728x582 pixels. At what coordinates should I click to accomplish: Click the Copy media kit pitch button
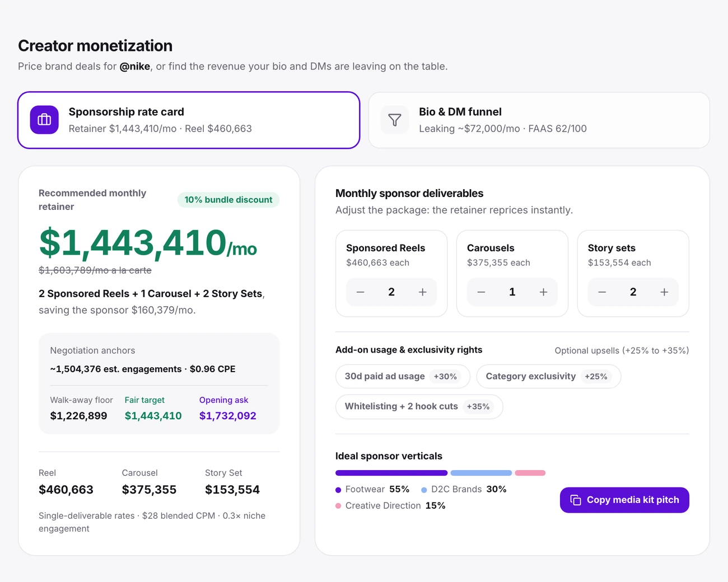click(x=624, y=500)
